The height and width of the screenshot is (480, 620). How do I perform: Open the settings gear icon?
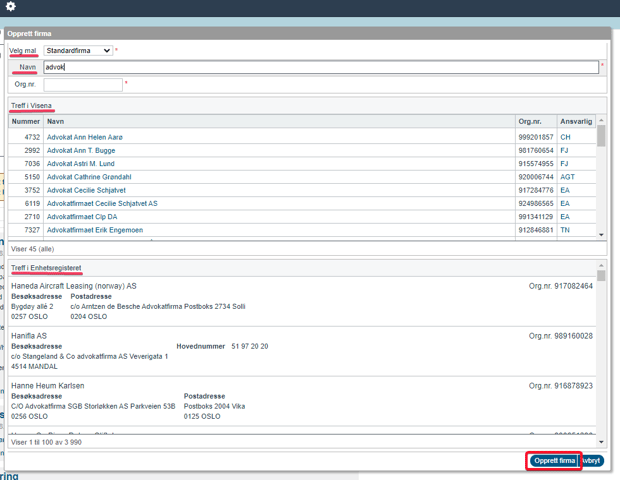[11, 7]
